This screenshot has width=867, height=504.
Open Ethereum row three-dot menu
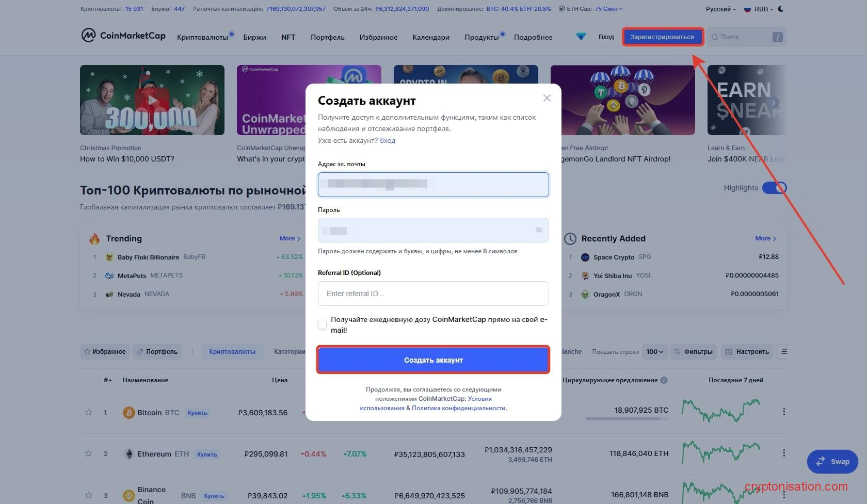(x=784, y=453)
